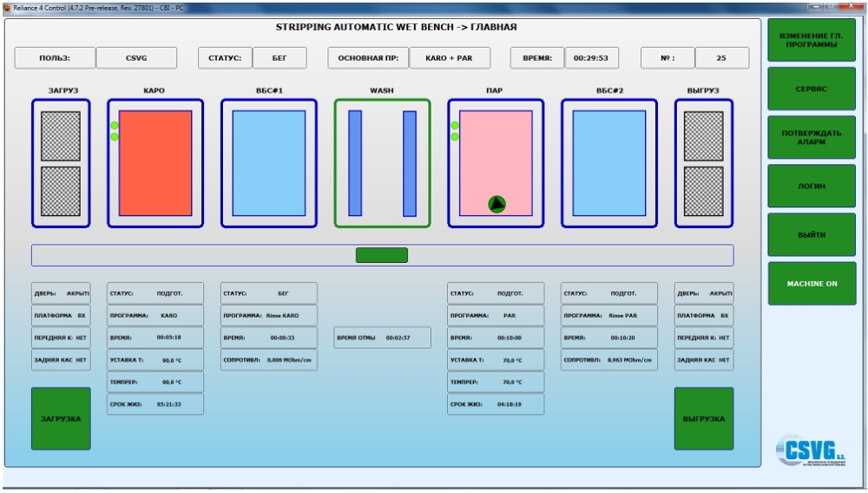Click the top green indicator on KAPO tank

(114, 127)
